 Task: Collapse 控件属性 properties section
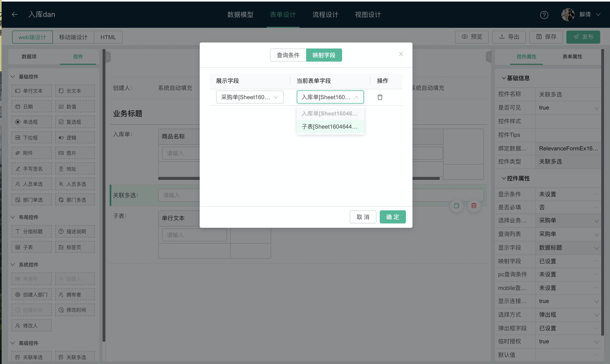[504, 178]
